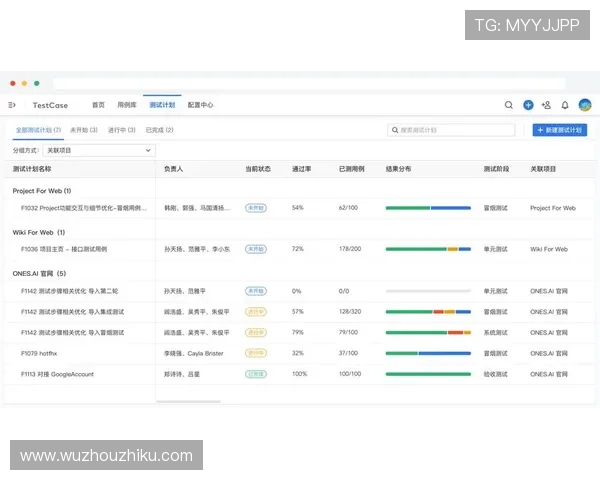Screen dimensions: 600x480
Task: Open the F1032 Project test plan
Action: click(x=84, y=208)
